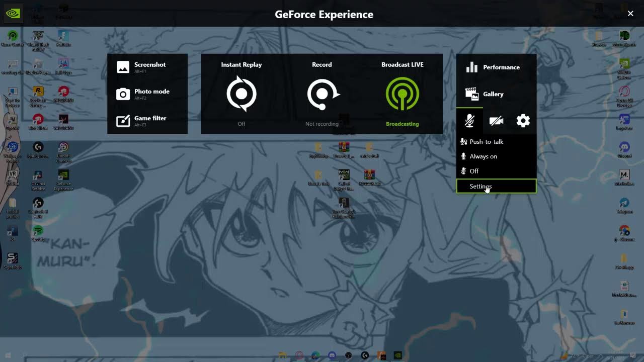Image resolution: width=644 pixels, height=362 pixels.
Task: Click the GeForce Experience desktop shortcut
Action: [63, 179]
